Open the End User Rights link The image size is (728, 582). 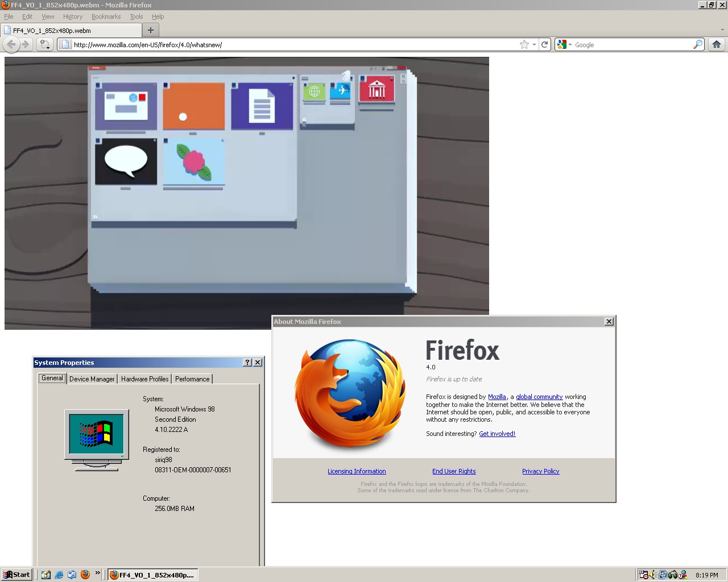coord(454,471)
